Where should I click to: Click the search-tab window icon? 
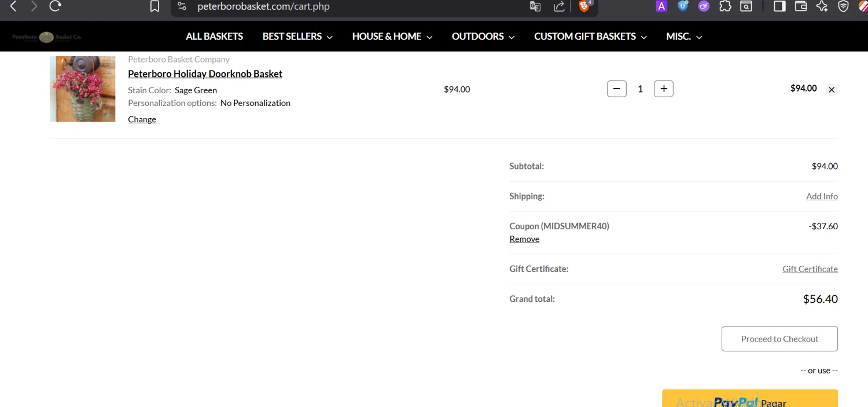click(746, 6)
